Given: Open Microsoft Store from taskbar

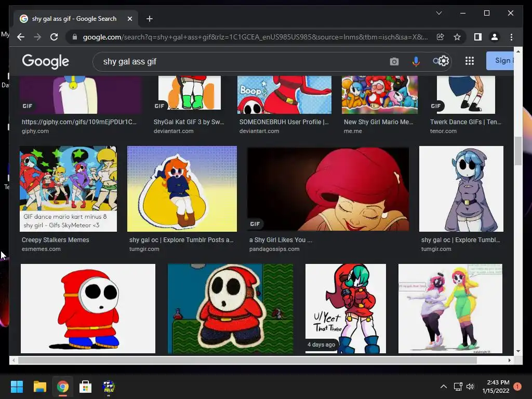Looking at the screenshot, I should pos(86,387).
